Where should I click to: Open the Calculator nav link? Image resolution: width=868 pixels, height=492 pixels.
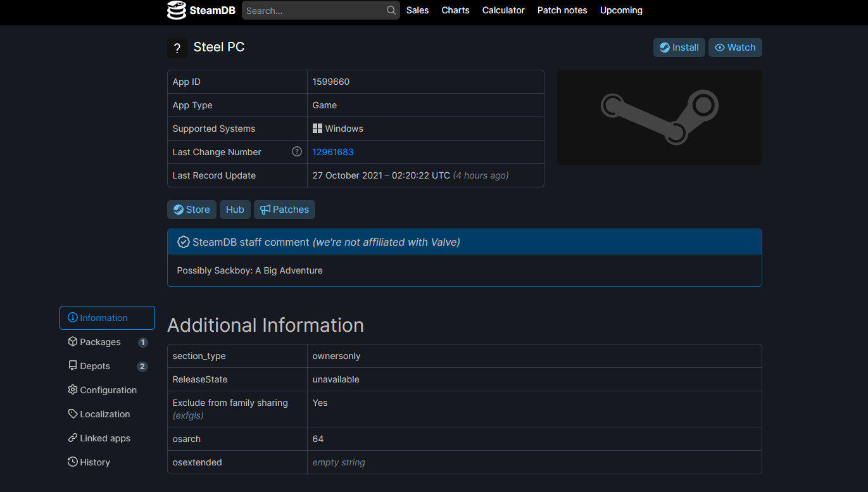tap(503, 10)
